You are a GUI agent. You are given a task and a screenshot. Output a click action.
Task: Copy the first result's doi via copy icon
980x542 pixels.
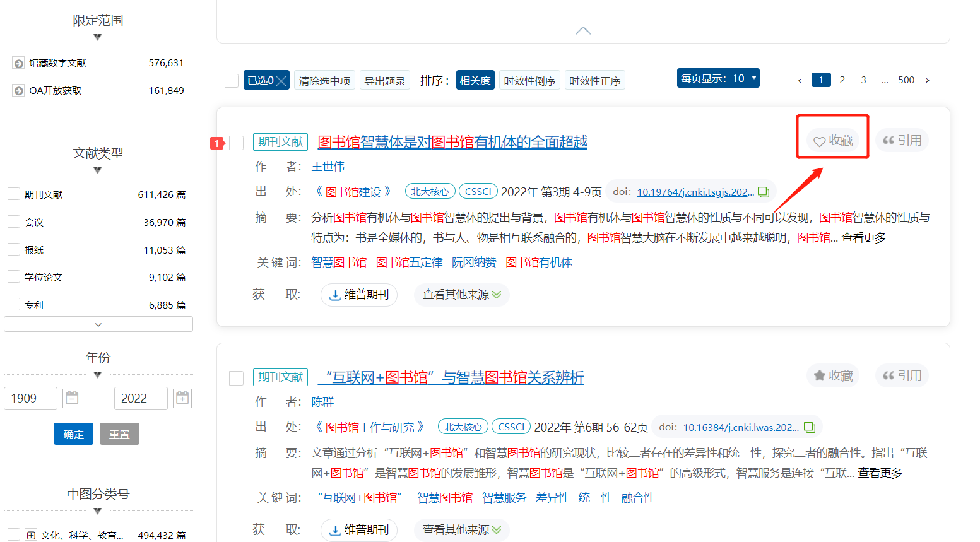pyautogui.click(x=764, y=192)
